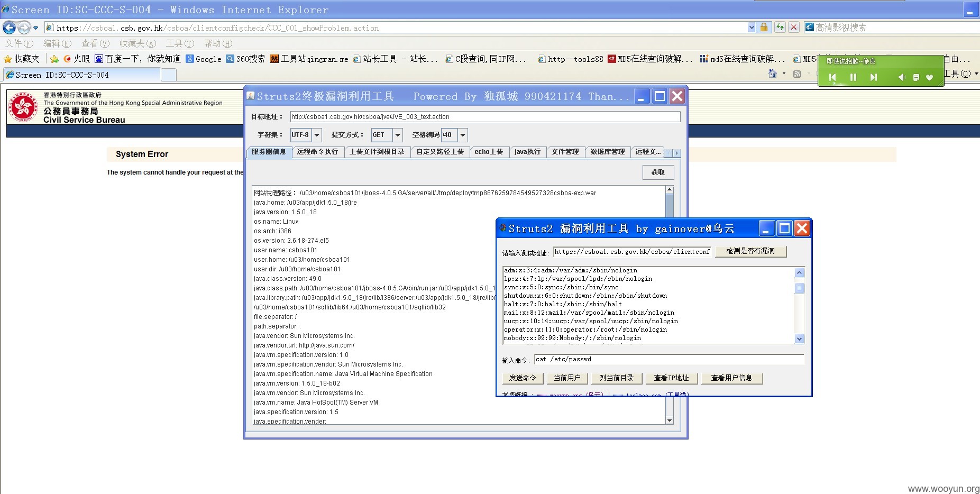This screenshot has height=494, width=980.
Task: Open the http--tools88 bookmark
Action: 570,59
